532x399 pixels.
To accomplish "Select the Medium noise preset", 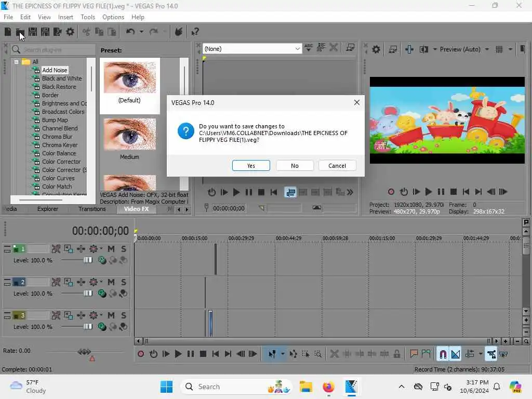I will (x=129, y=139).
